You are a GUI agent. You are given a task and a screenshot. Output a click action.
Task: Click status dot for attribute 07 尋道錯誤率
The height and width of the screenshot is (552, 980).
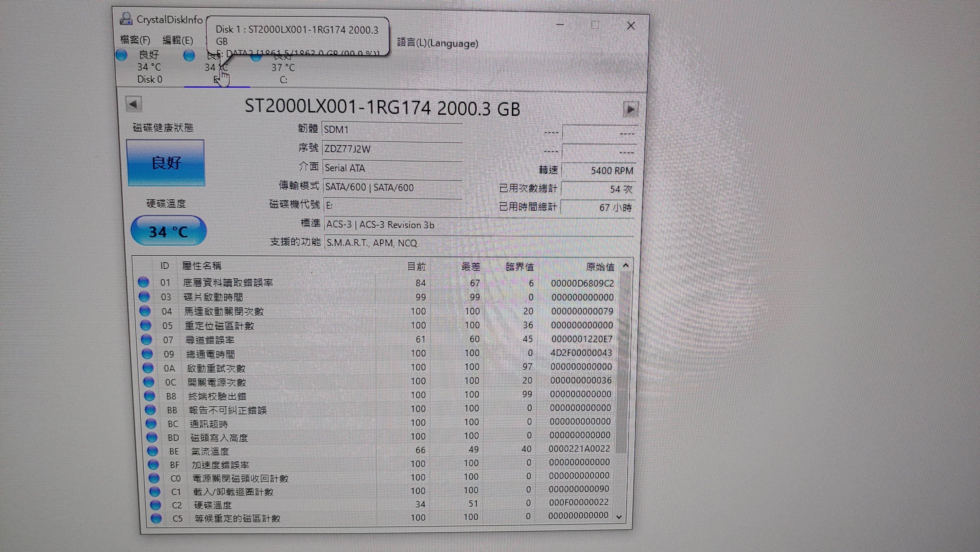pos(147,339)
